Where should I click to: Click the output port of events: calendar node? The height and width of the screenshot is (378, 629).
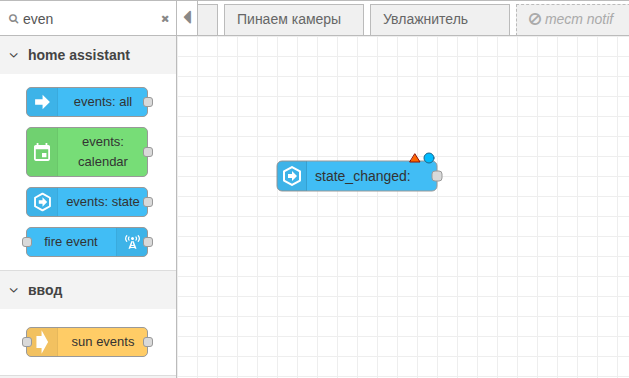pos(148,152)
